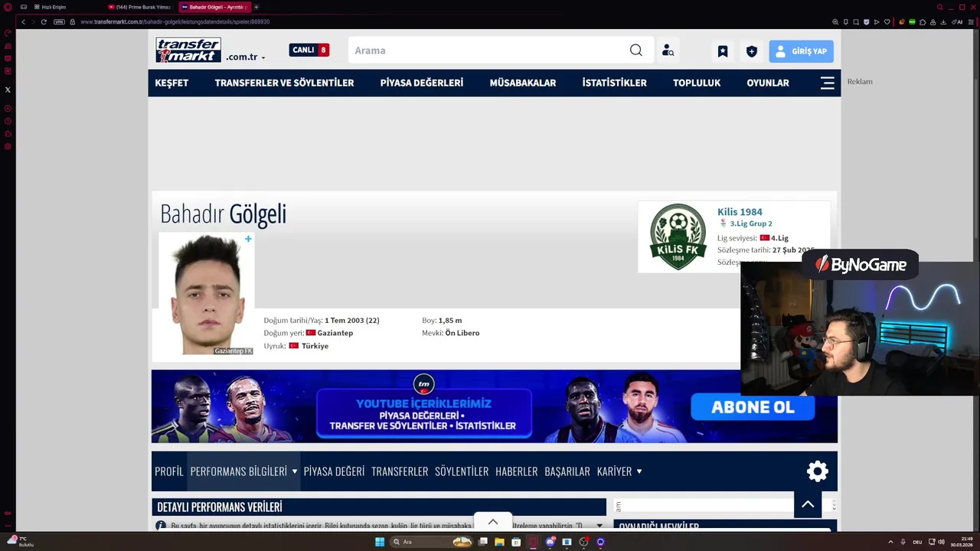980x551 pixels.
Task: Expand the collapsed panel chevron at page bottom
Action: click(x=493, y=522)
